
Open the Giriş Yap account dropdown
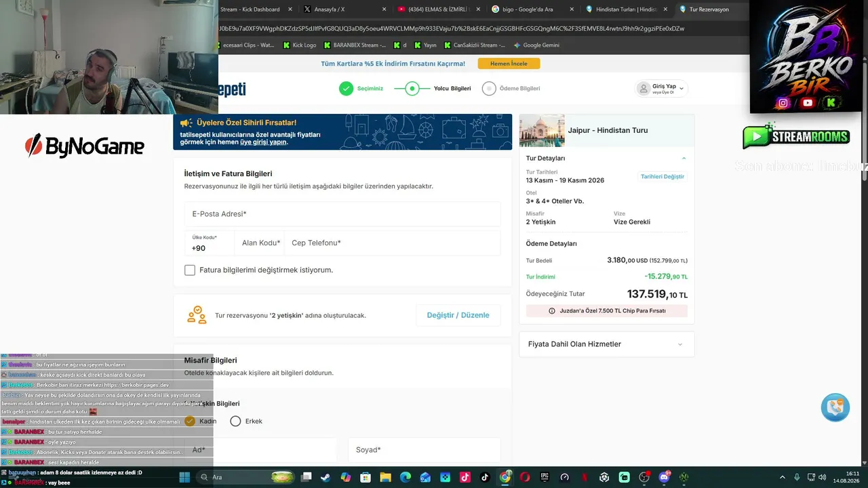click(x=661, y=88)
